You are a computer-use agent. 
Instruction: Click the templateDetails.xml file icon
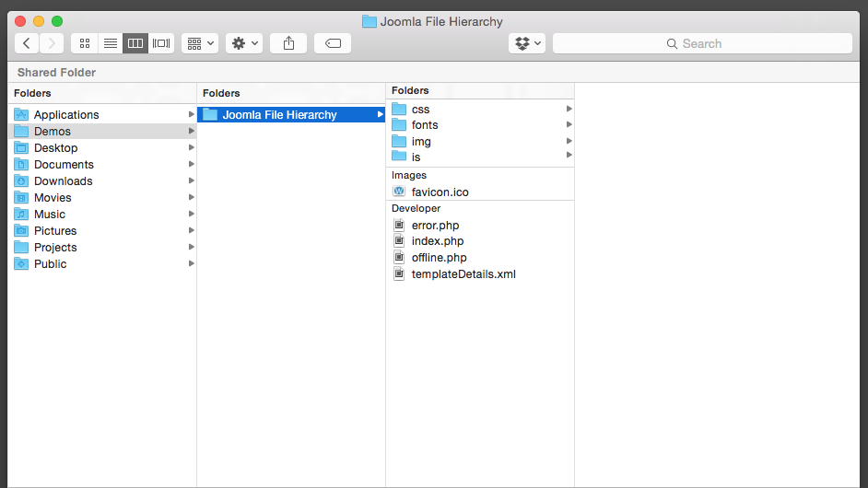[x=399, y=274]
